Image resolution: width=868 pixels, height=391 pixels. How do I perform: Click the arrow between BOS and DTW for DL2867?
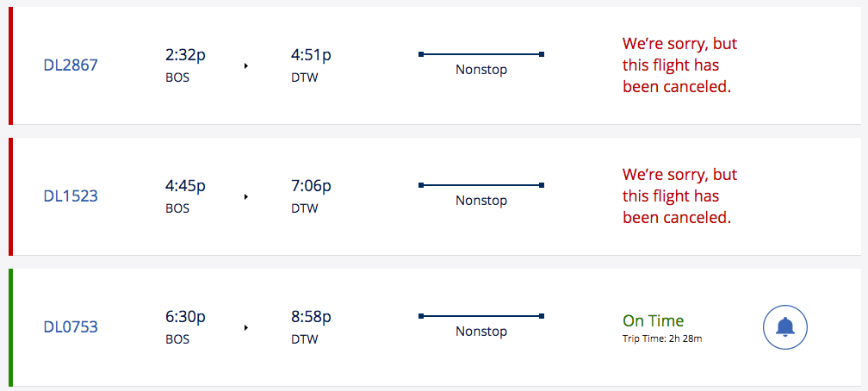(246, 66)
